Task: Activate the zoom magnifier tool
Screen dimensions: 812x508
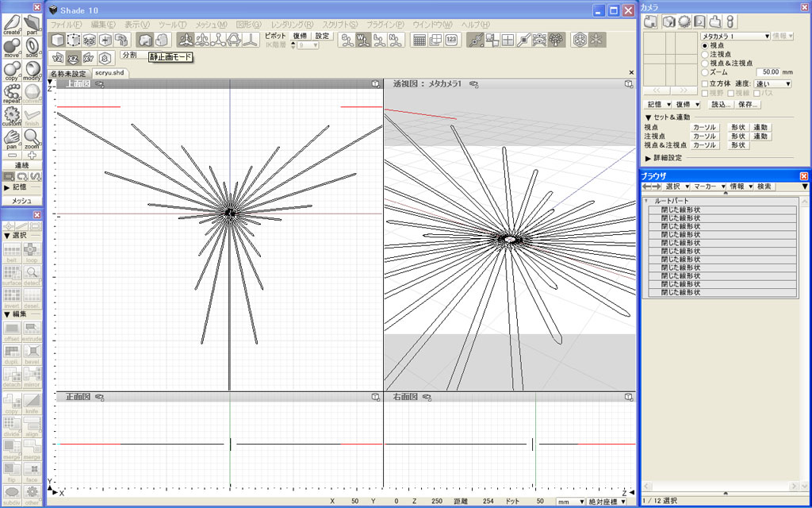Action: point(32,139)
